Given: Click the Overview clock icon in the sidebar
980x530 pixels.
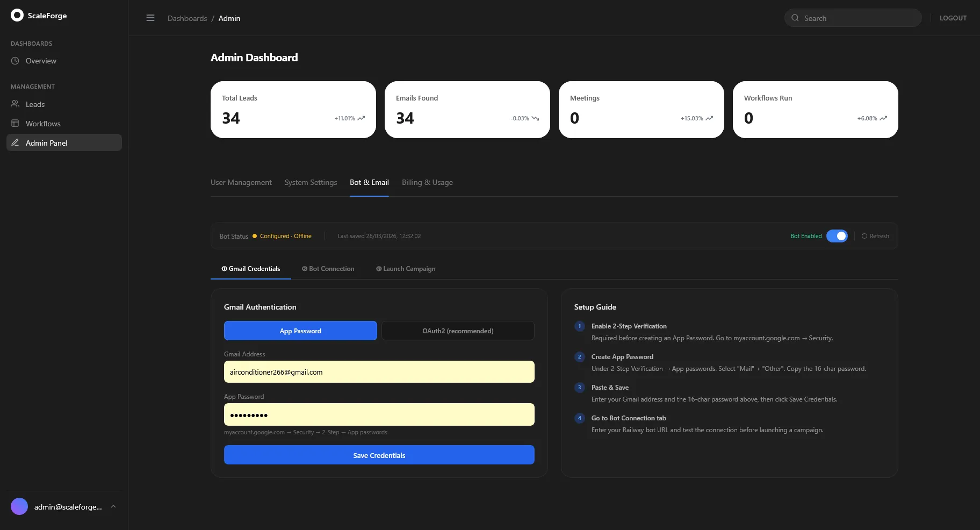Looking at the screenshot, I should [x=15, y=61].
